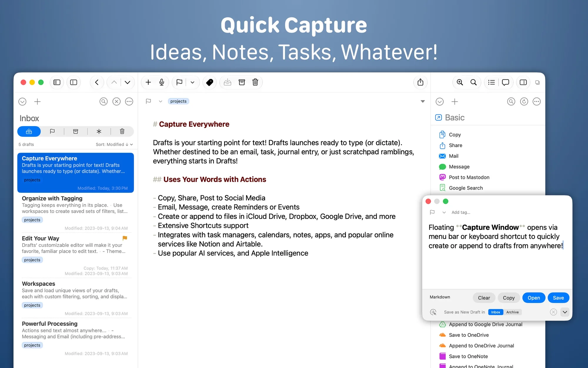Switch to the Trash tab in the draft list
The height and width of the screenshot is (368, 588).
point(122,131)
